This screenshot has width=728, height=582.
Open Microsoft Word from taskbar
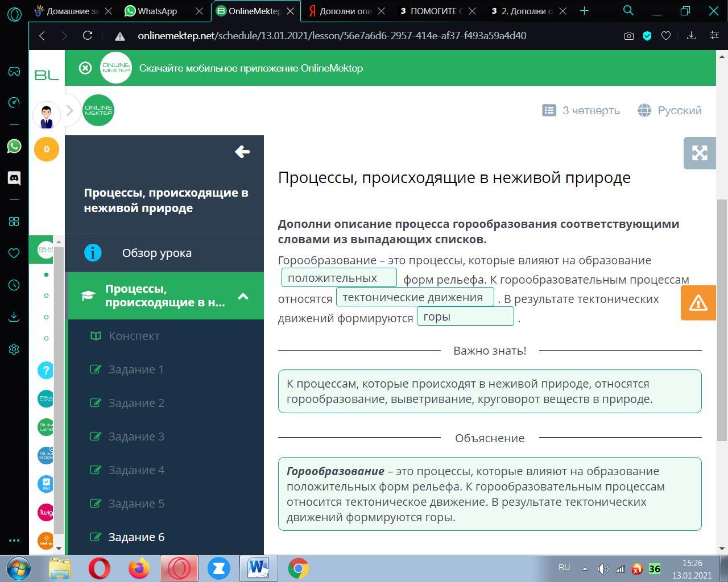pyautogui.click(x=258, y=568)
